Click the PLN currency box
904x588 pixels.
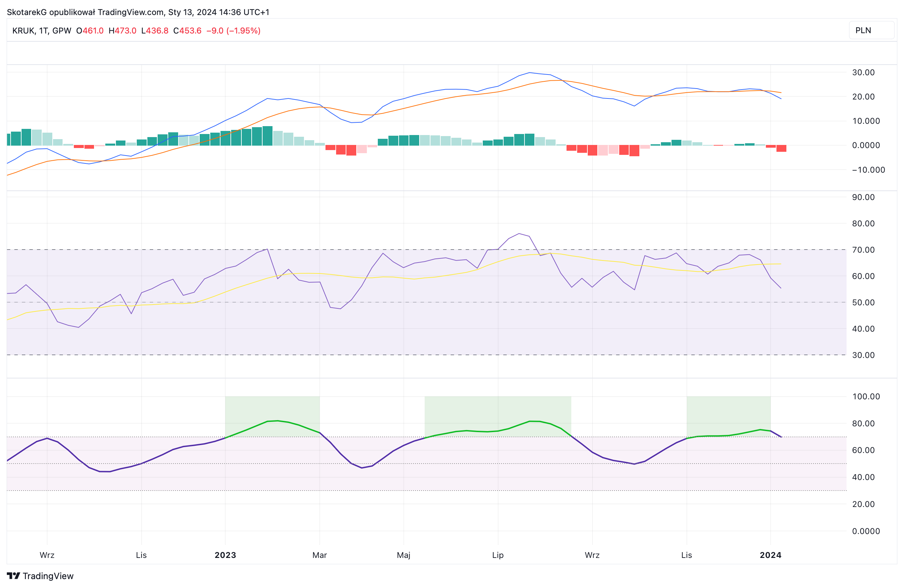tap(871, 30)
